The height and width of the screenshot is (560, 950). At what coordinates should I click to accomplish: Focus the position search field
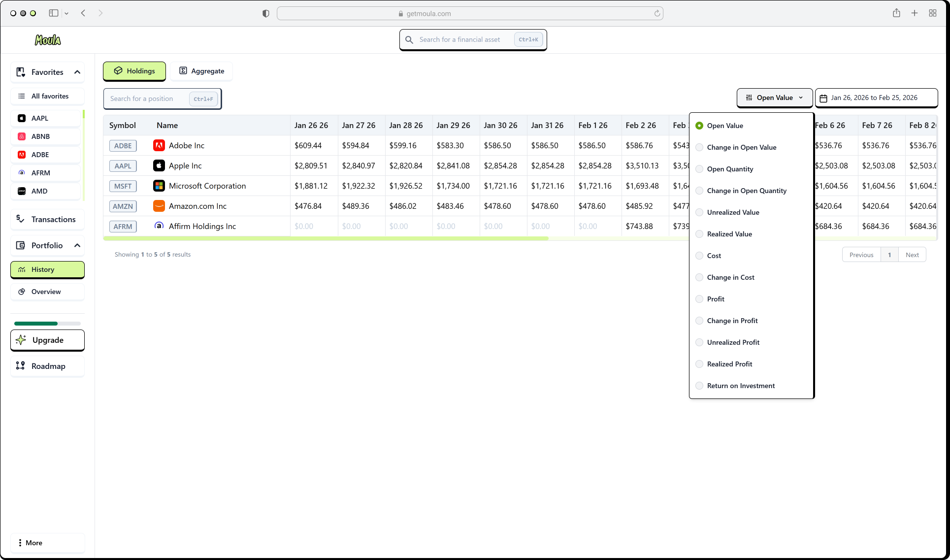pyautogui.click(x=162, y=99)
